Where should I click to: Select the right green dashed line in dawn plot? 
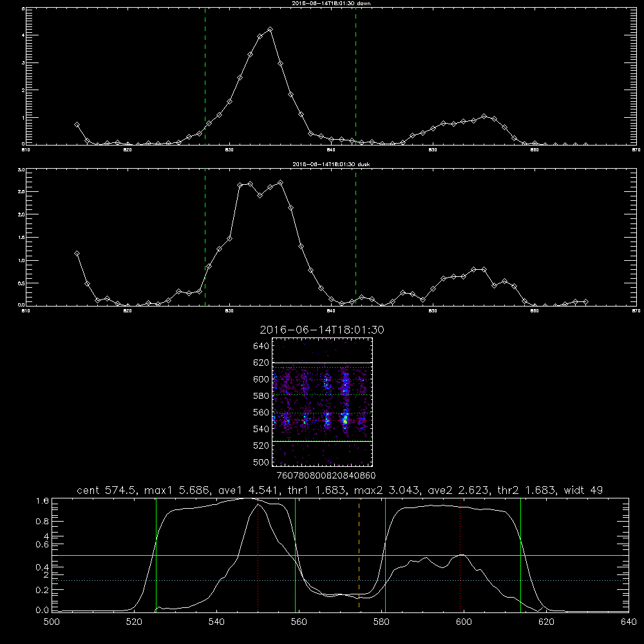(x=355, y=76)
